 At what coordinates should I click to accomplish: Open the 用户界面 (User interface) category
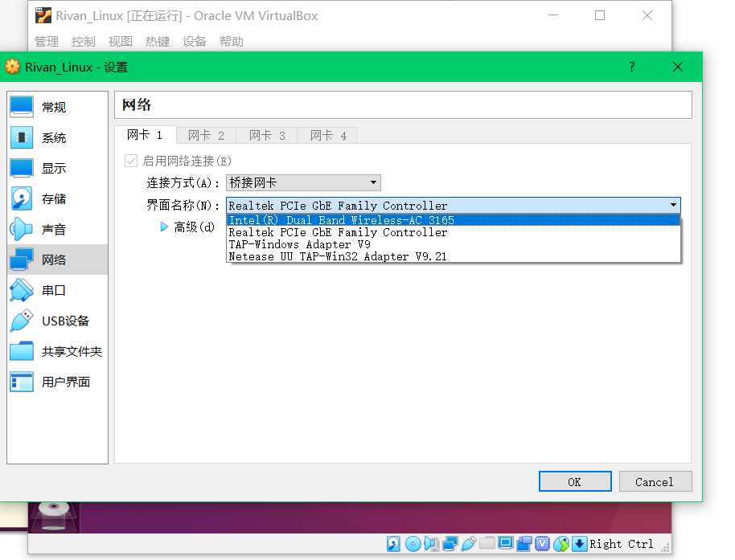[57, 382]
